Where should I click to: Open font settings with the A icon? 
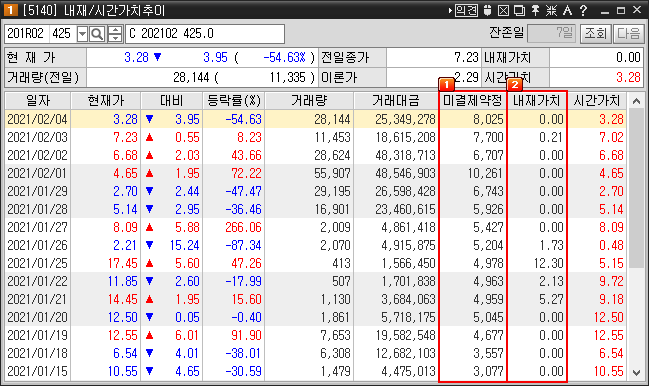click(x=567, y=10)
